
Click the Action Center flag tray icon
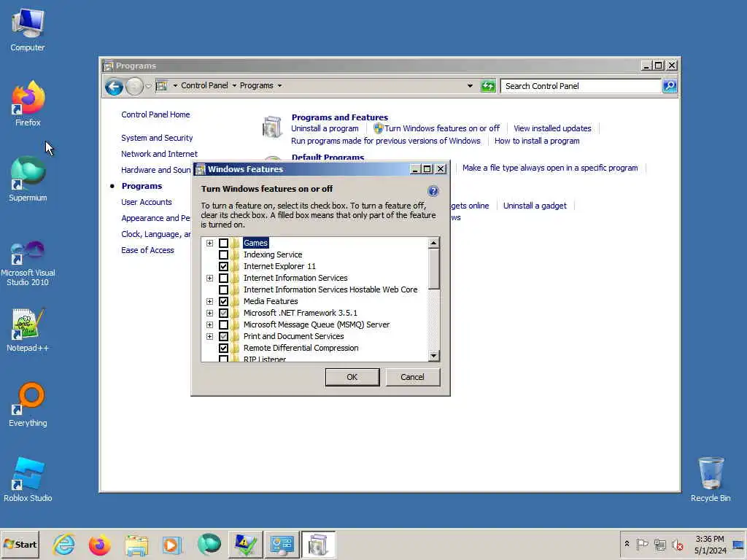(642, 544)
